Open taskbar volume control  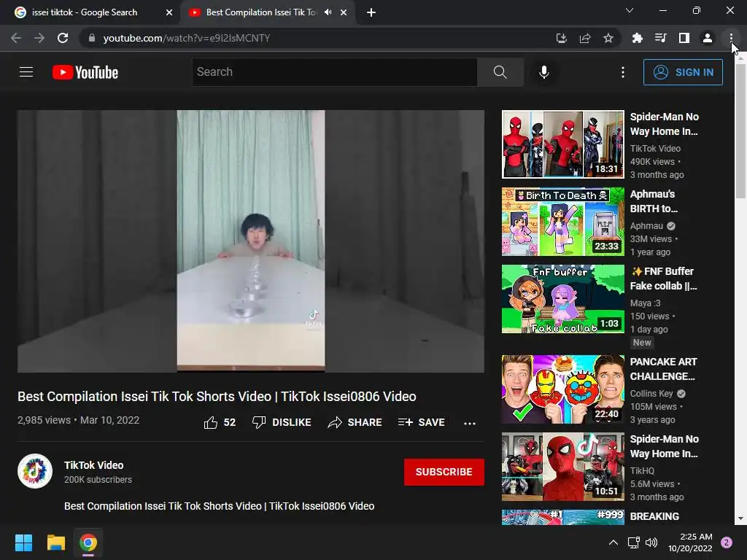(651, 542)
